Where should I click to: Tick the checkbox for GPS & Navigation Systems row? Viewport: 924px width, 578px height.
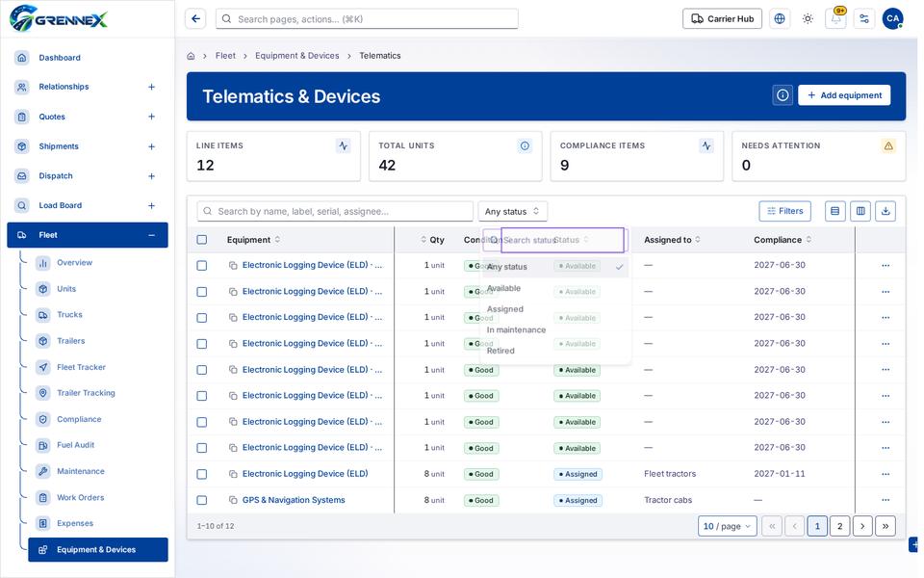(x=201, y=500)
